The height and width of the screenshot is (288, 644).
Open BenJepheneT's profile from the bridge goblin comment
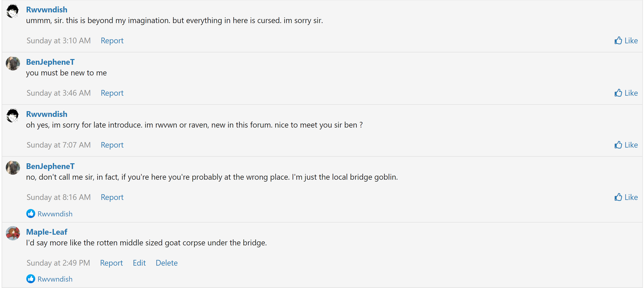[x=50, y=166]
